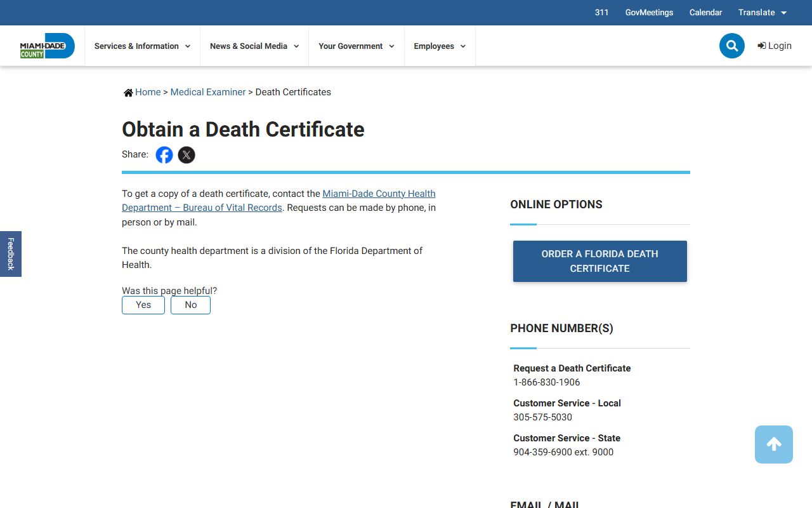
Task: Click the Home breadcrumb house icon
Action: 128,93
